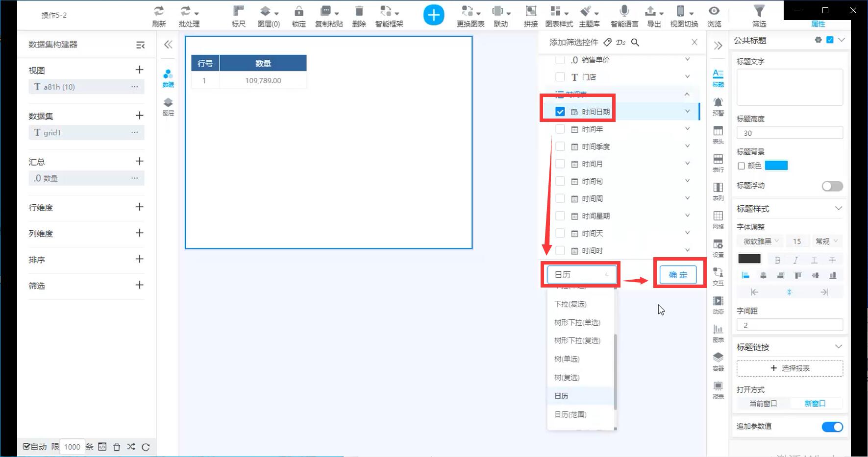Viewport: 868px width, 457px height.
Task: Click the 浏览 preview eye icon
Action: tap(714, 11)
